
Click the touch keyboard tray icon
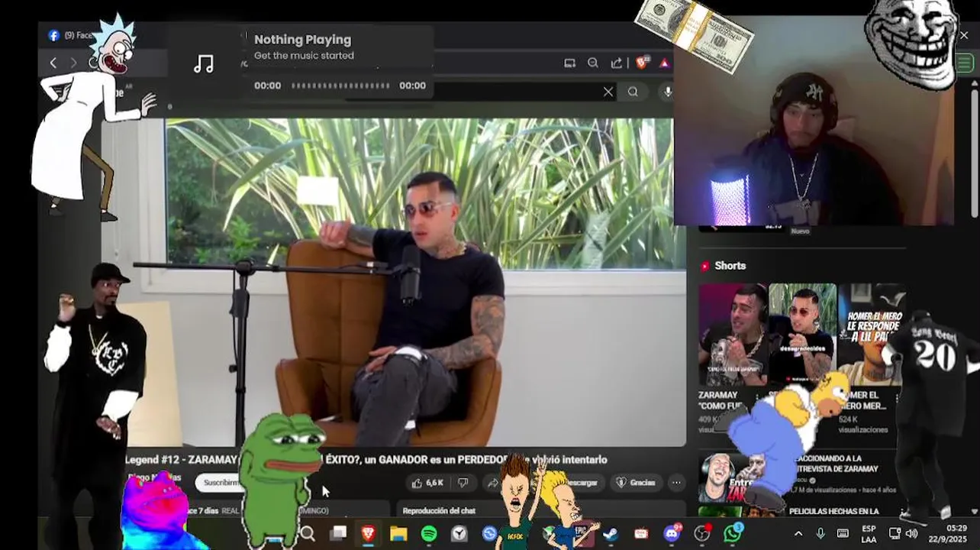[843, 533]
